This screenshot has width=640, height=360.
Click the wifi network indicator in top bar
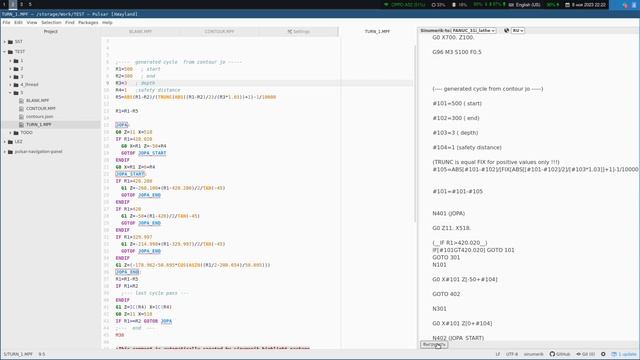pyautogui.click(x=404, y=5)
